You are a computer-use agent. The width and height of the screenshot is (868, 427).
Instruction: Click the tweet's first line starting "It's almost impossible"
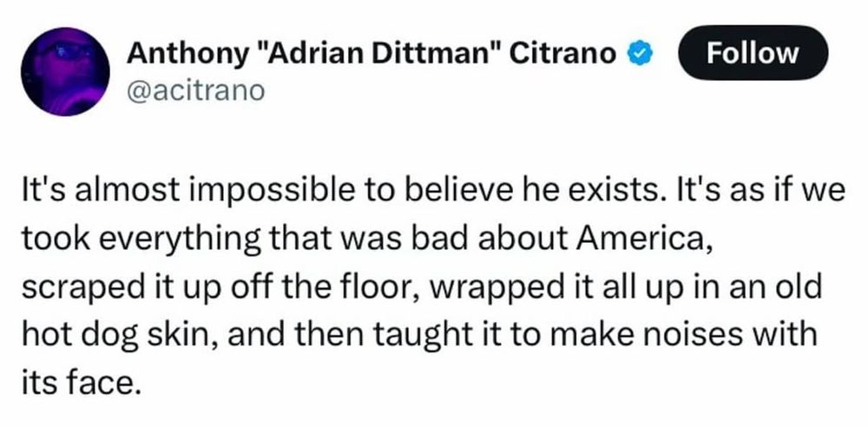pyautogui.click(x=433, y=191)
